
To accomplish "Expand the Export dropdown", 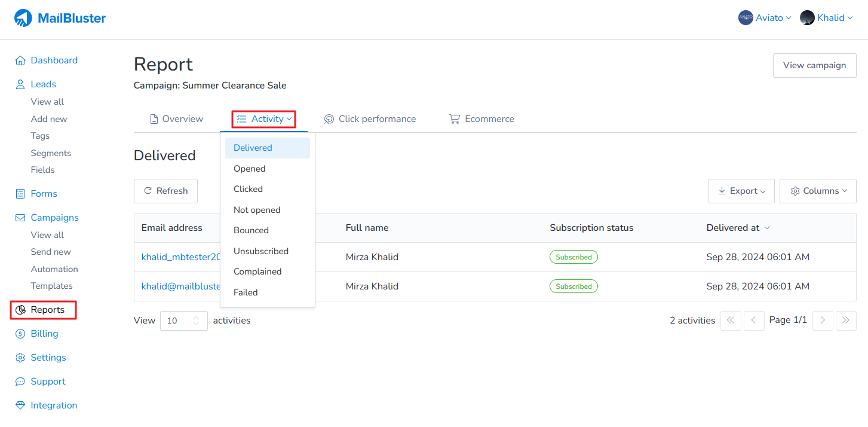I will tap(741, 191).
